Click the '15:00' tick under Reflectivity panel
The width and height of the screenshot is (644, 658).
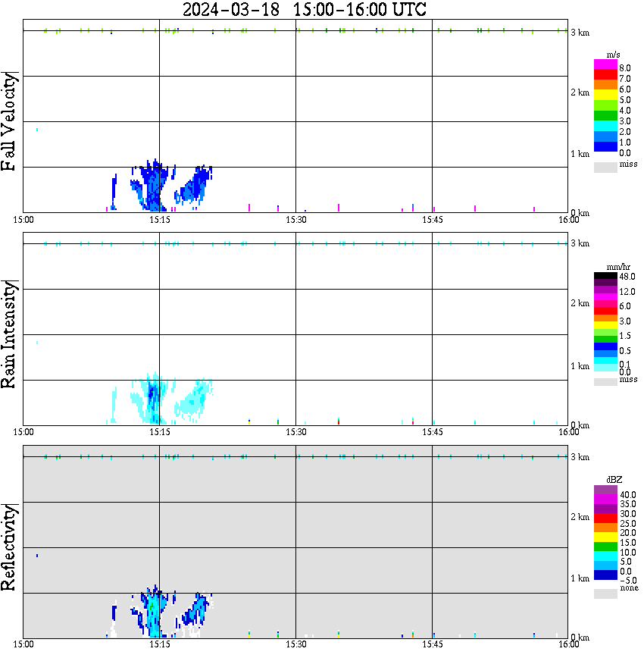[x=23, y=644]
